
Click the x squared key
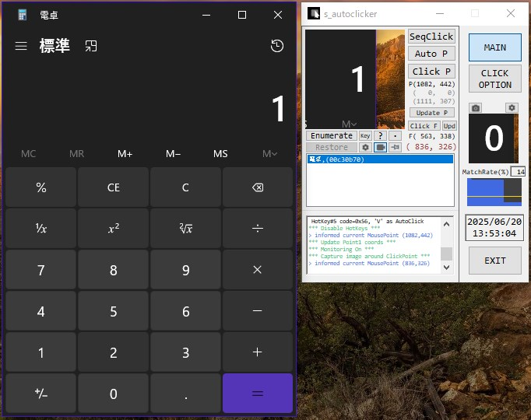[x=114, y=229]
